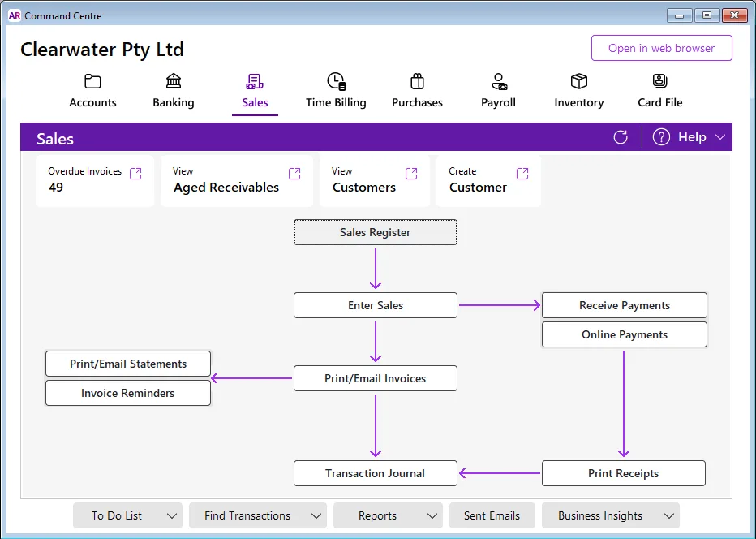
Task: Select the Sales receipt icon
Action: pos(255,81)
